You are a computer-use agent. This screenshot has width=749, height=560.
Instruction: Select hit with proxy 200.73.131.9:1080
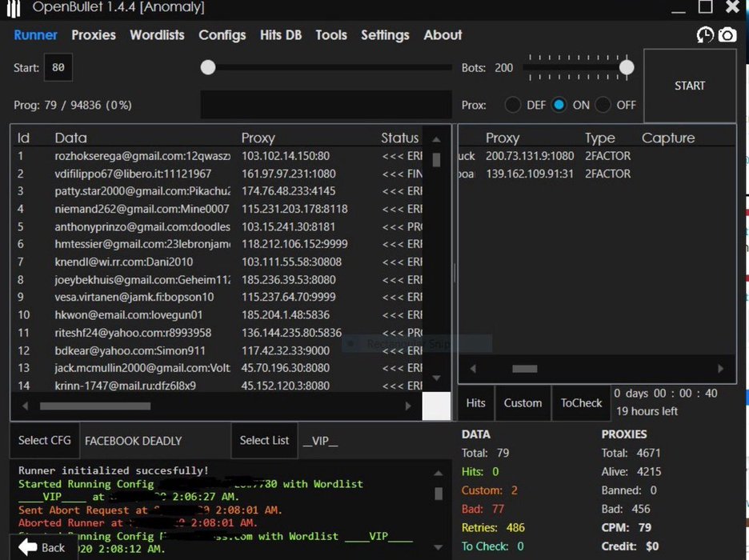[x=597, y=156]
